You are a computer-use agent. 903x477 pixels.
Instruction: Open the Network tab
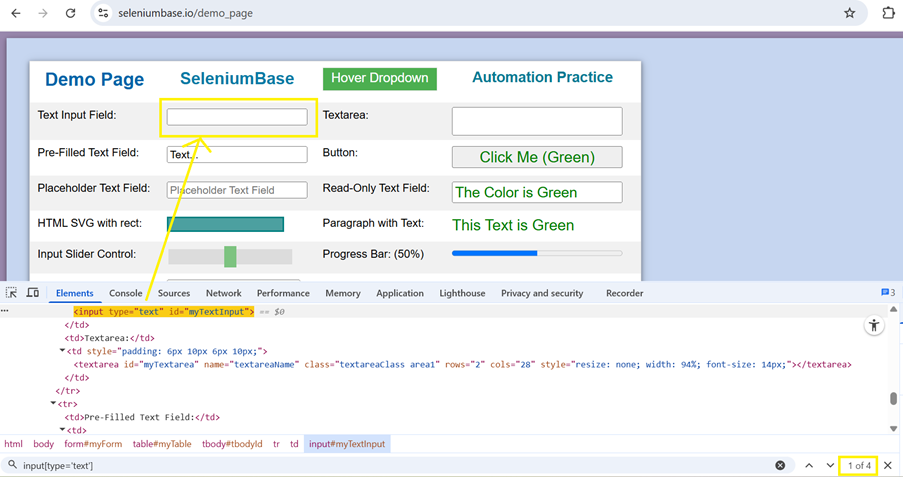[x=223, y=293]
